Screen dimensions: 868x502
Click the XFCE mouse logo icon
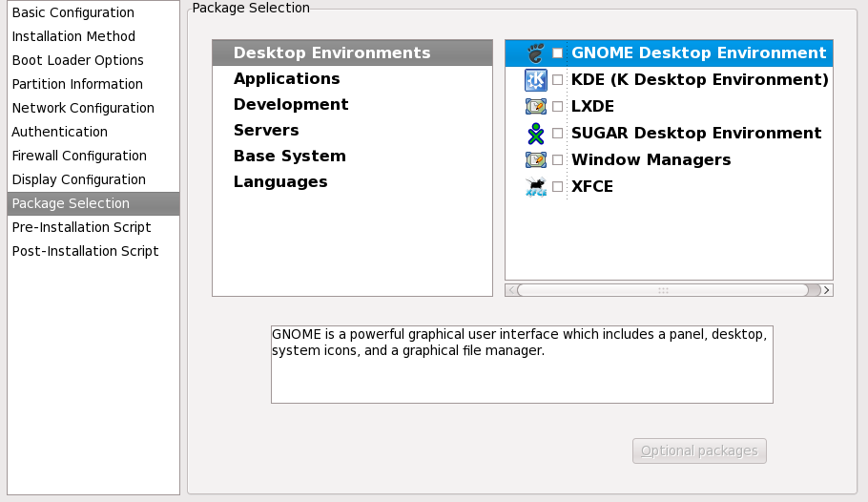[x=535, y=187]
